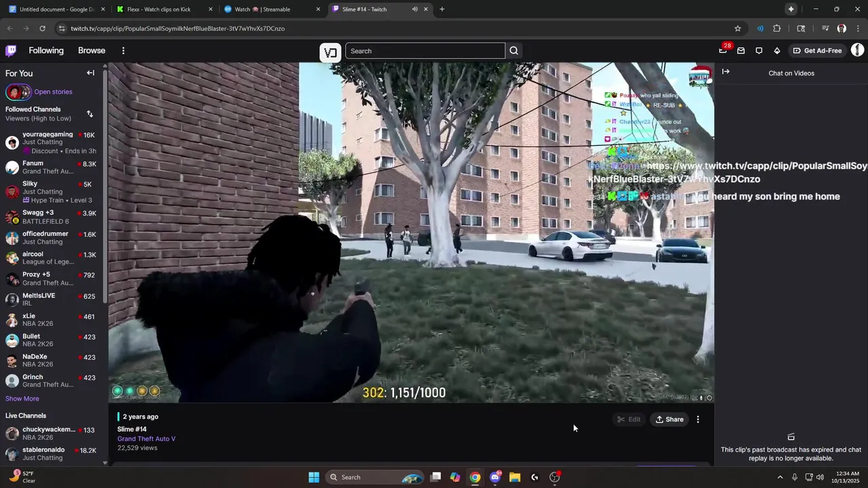The width and height of the screenshot is (868, 488).
Task: Click the Edit clip button
Action: coord(629,420)
